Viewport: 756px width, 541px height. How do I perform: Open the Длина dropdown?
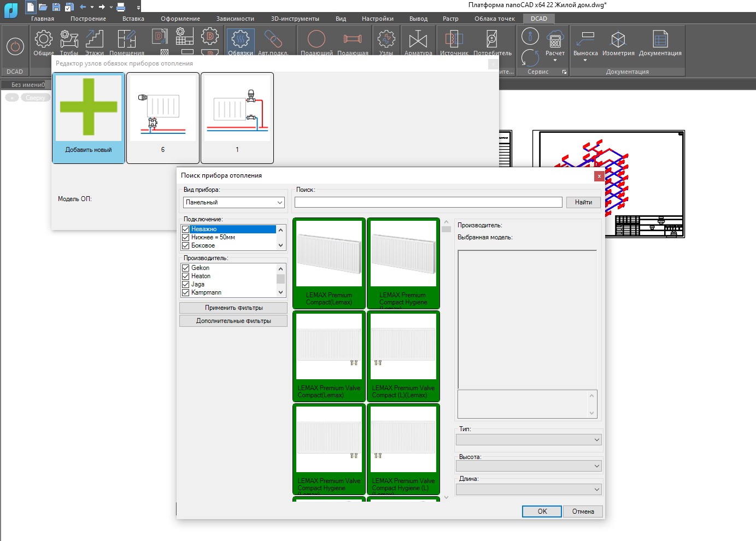pyautogui.click(x=529, y=490)
